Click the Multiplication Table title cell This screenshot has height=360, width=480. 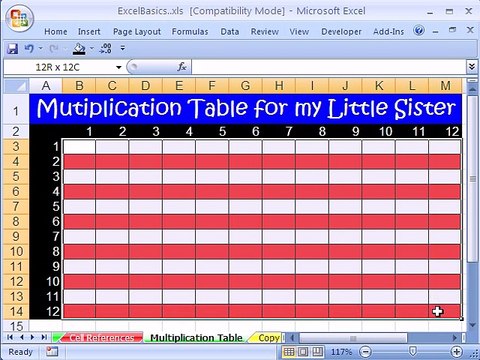pyautogui.click(x=246, y=109)
